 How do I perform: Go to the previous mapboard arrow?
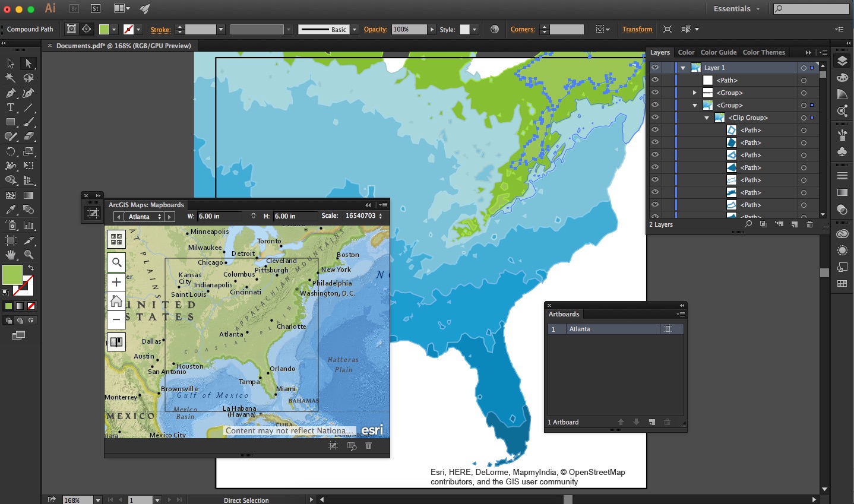pyautogui.click(x=119, y=217)
